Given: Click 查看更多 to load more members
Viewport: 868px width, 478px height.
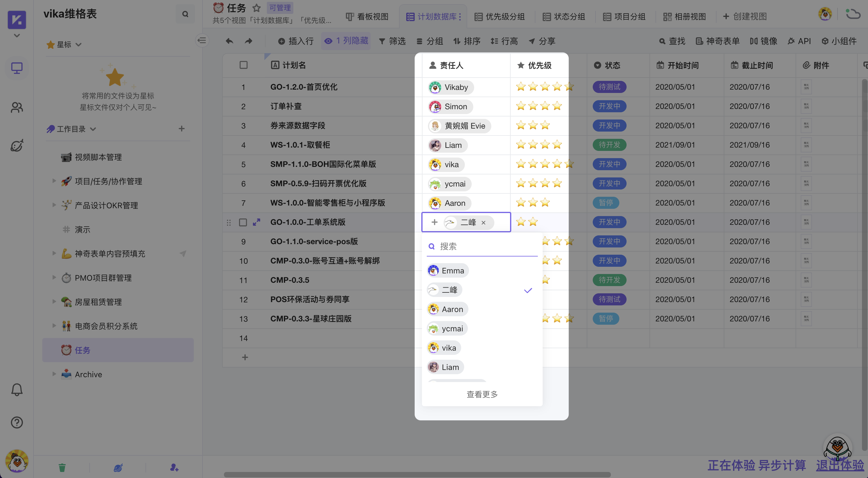Looking at the screenshot, I should 482,394.
